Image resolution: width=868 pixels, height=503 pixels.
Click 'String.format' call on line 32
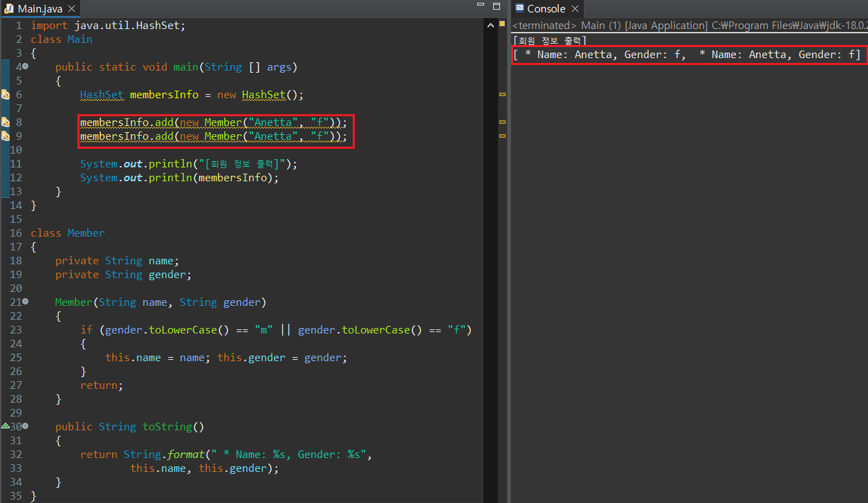[164, 455]
